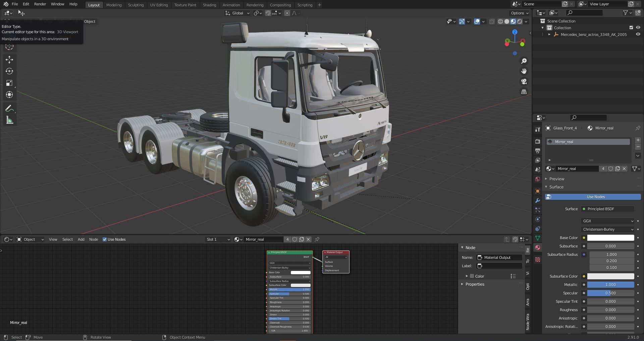Open the Texture properties checker tab
The height and width of the screenshot is (341, 644).
(538, 260)
